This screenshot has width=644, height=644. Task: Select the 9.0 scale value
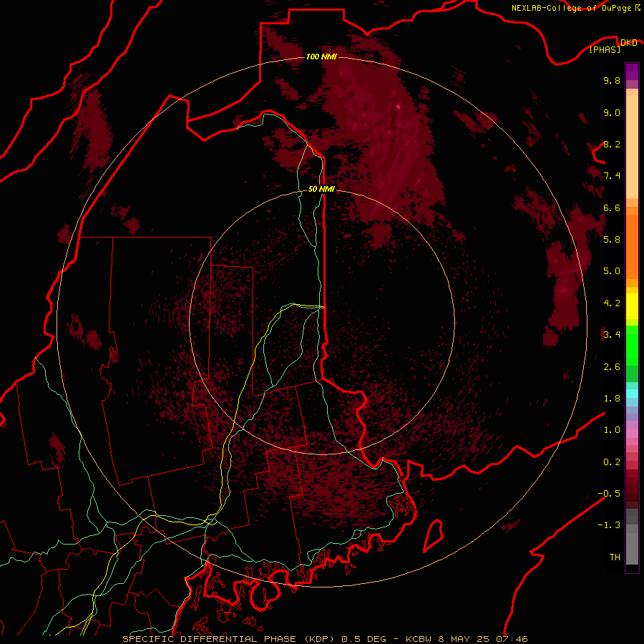click(x=612, y=112)
